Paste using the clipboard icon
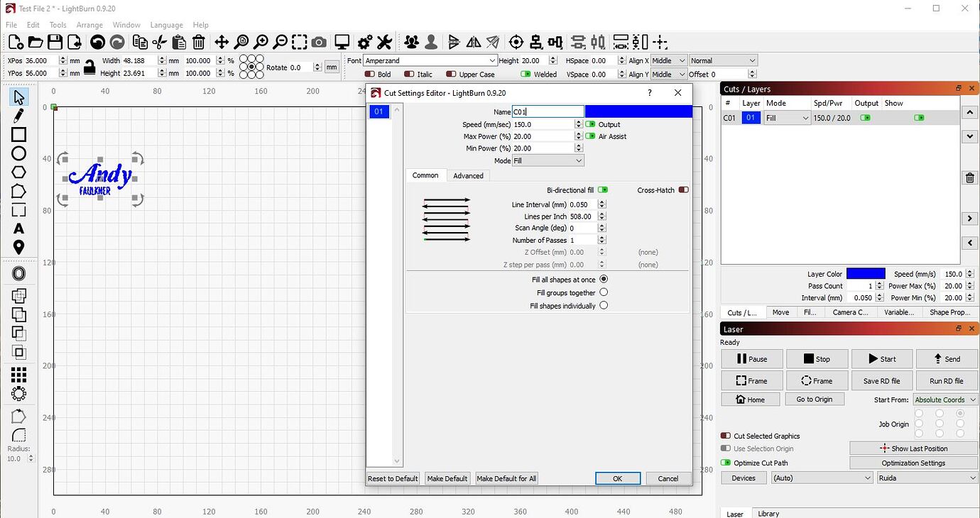 coord(179,42)
